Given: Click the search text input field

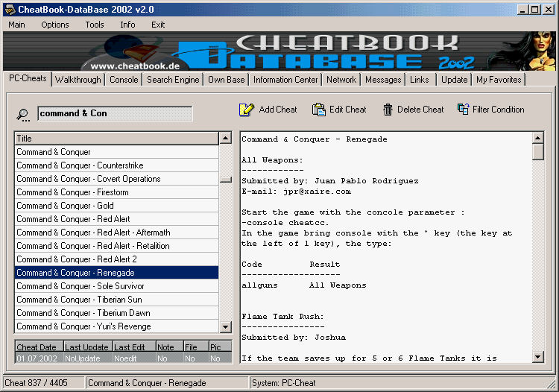Looking at the screenshot, I should [115, 113].
